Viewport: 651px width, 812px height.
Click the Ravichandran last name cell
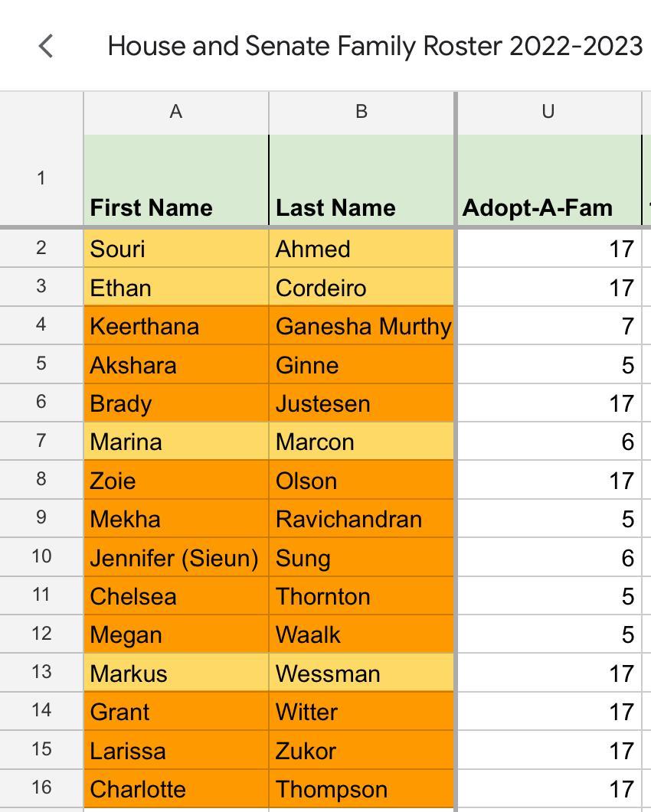pyautogui.click(x=361, y=519)
